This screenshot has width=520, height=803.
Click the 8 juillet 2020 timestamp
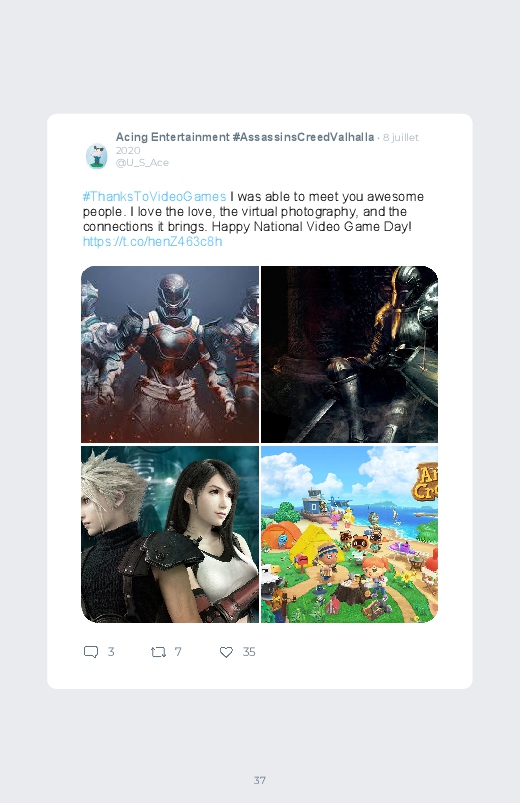coord(267,144)
